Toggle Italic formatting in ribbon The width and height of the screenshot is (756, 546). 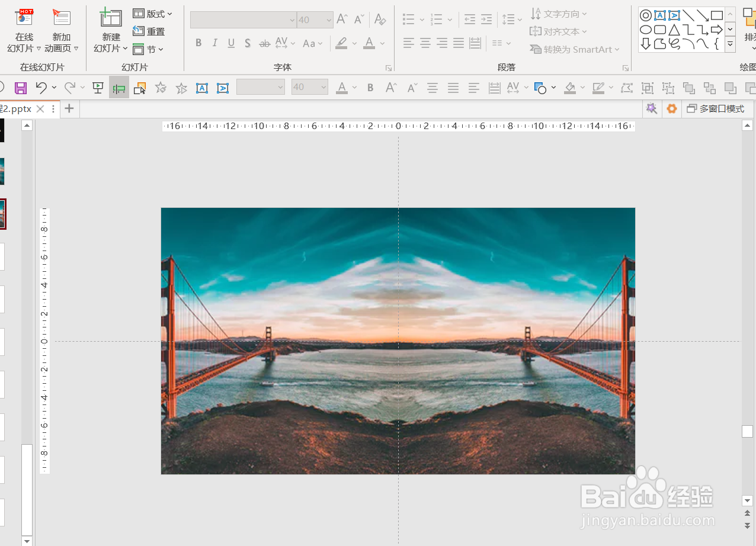[x=214, y=43]
